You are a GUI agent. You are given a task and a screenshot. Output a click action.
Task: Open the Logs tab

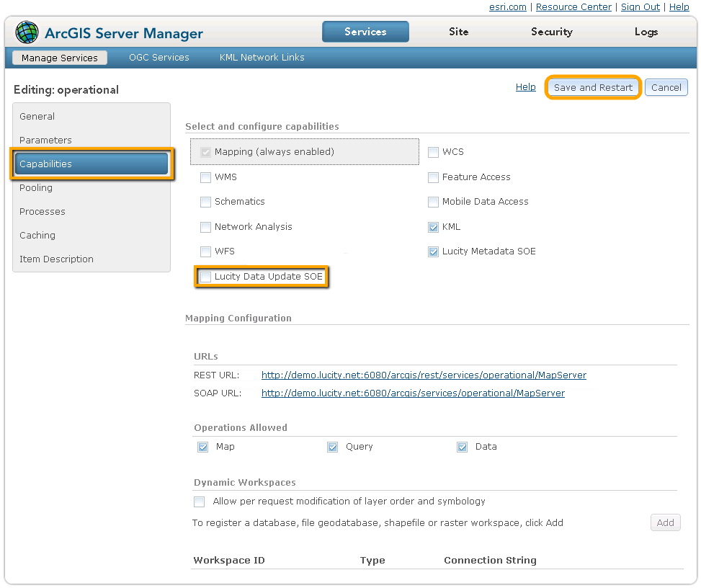click(646, 32)
